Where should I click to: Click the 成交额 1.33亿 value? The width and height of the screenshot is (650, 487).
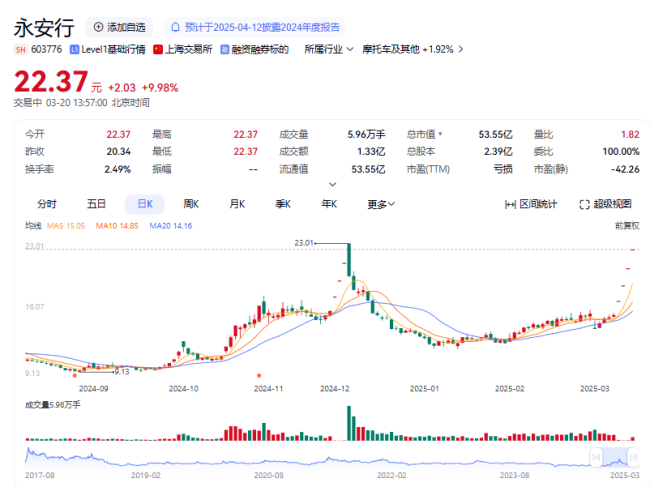(x=371, y=152)
